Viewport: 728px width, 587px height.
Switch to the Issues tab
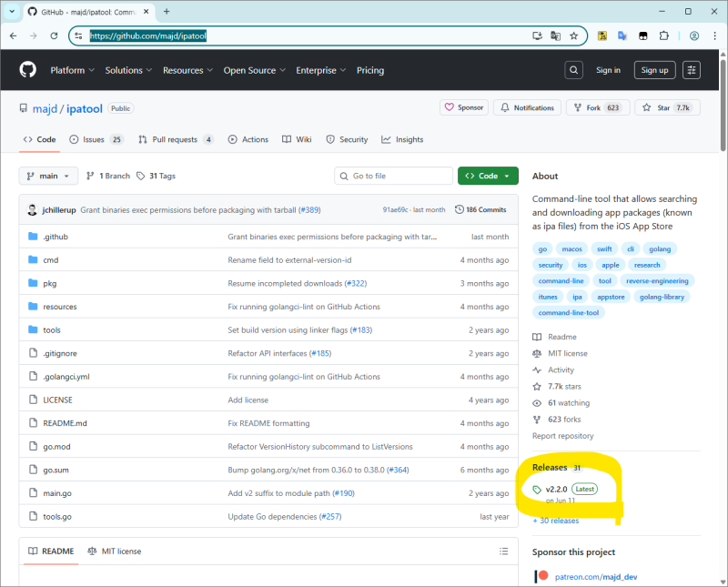96,139
